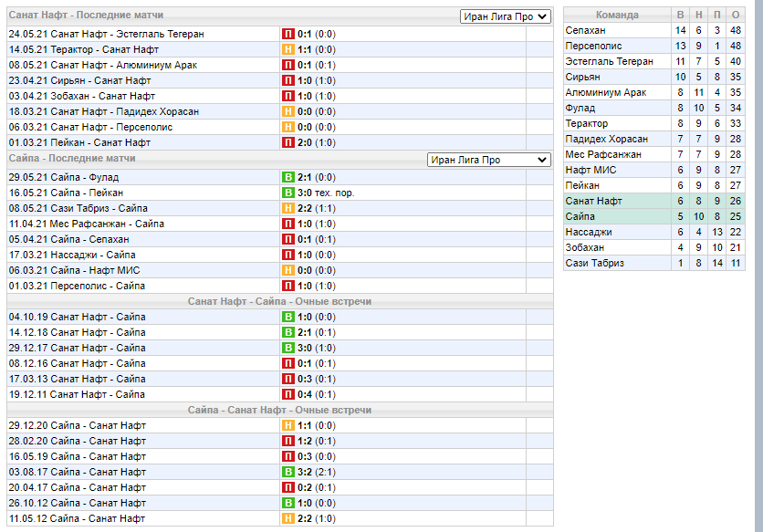Click the '3:0 тех. пор.' score text
Viewport: 763px width, 532px height.
pos(326,193)
